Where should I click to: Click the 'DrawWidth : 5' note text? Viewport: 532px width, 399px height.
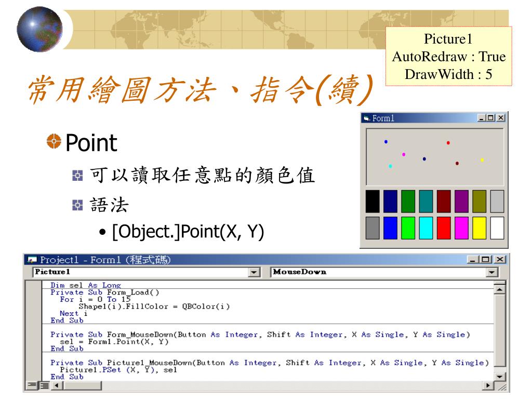[448, 74]
